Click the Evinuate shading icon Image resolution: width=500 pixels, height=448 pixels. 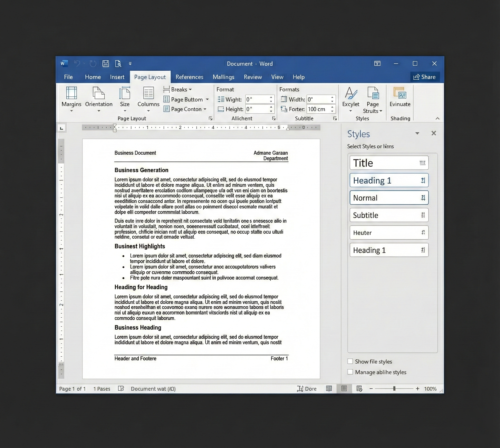coord(400,94)
